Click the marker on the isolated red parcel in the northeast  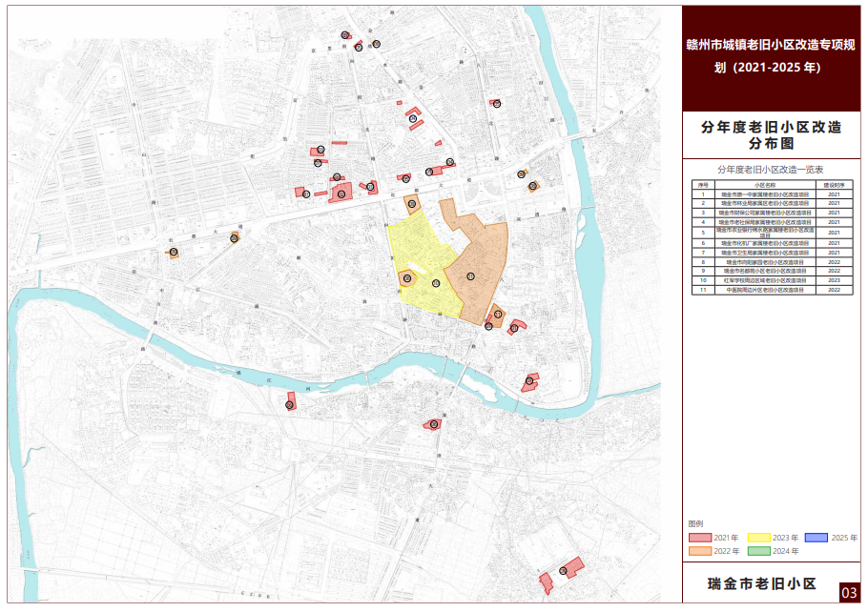click(497, 104)
